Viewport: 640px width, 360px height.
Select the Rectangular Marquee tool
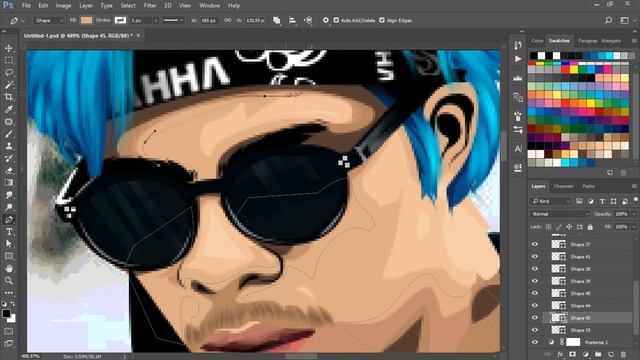[9, 60]
